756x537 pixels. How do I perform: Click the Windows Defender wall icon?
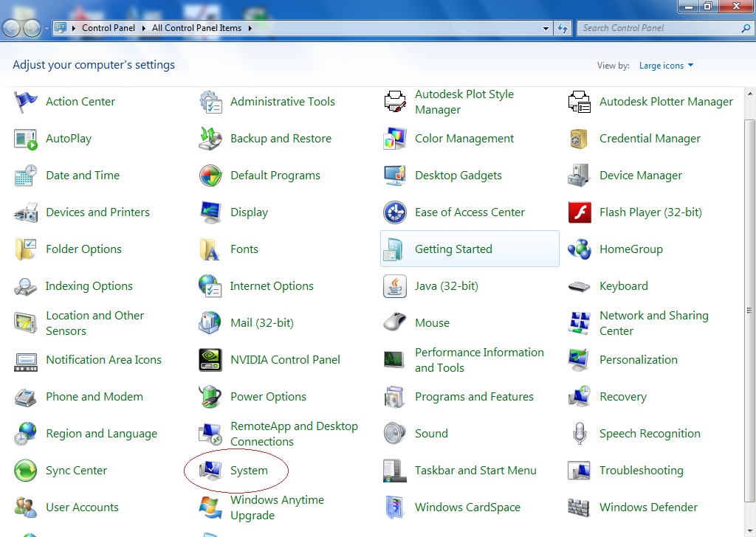pos(580,507)
